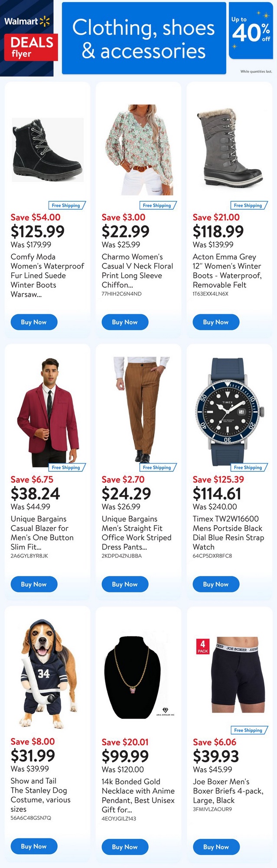This screenshot has height=868, width=277.
Task: Buy the striped dress pants
Action: click(x=125, y=584)
